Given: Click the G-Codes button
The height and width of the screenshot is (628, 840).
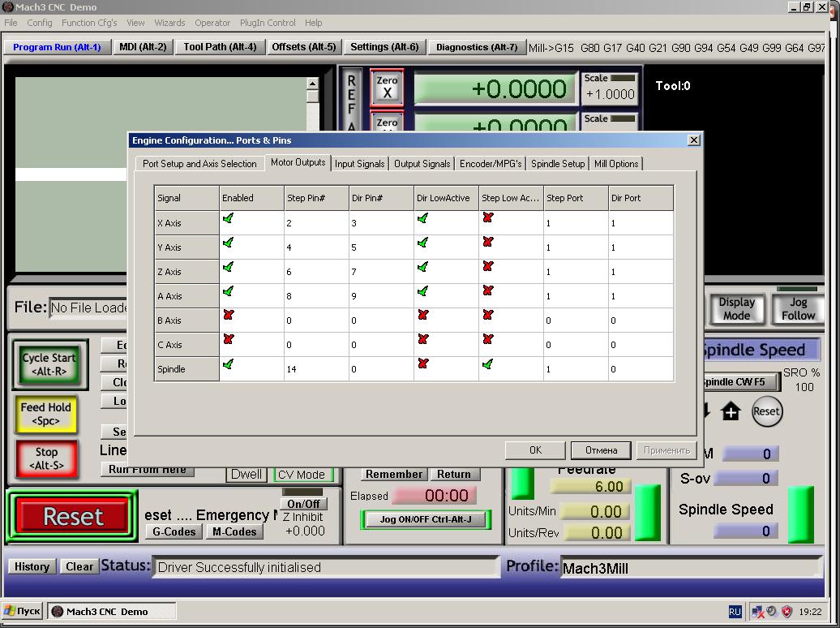Looking at the screenshot, I should click(x=174, y=531).
